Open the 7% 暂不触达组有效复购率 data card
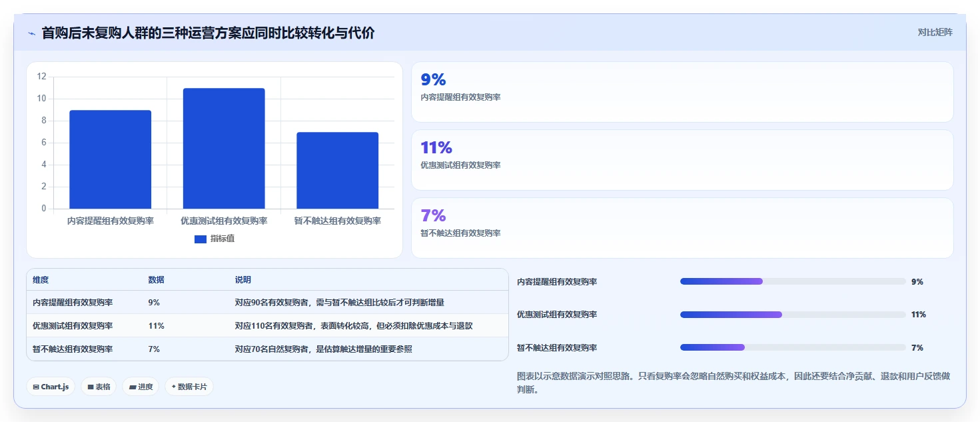Viewport: 980px width, 422px height. pos(682,228)
